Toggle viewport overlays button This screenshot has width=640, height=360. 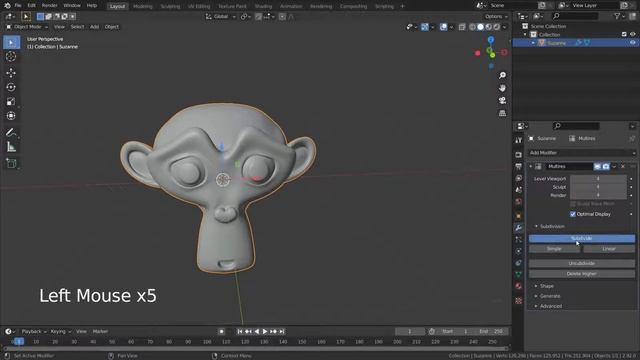pyautogui.click(x=444, y=27)
